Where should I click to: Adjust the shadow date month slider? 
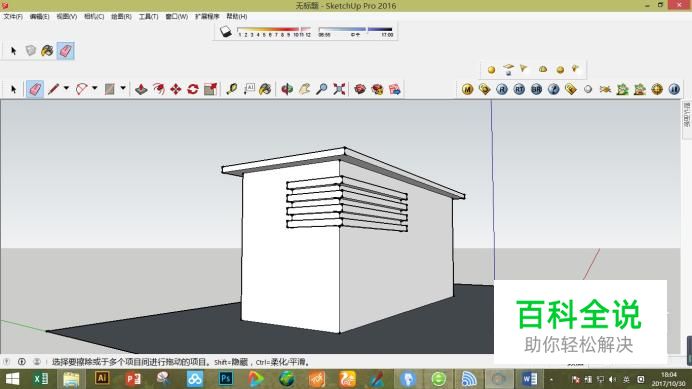(273, 30)
